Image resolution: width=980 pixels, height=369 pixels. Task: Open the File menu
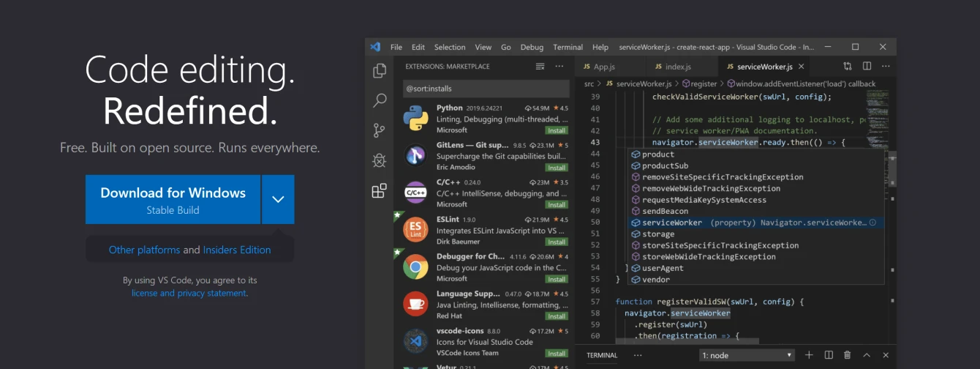[396, 47]
